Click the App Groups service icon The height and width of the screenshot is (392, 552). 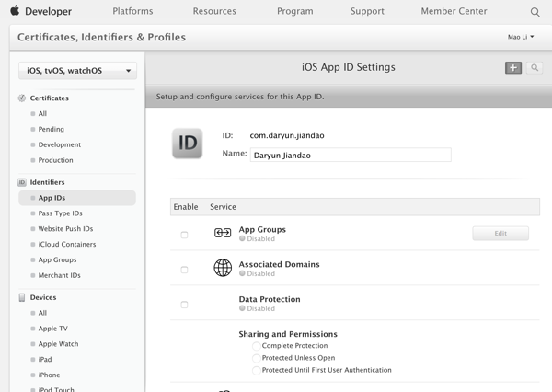coord(223,234)
